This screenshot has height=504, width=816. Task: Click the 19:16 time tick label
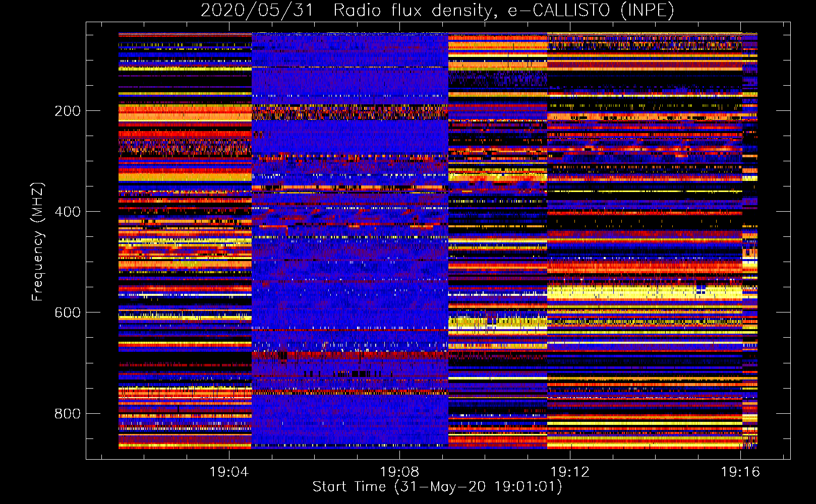[740, 472]
